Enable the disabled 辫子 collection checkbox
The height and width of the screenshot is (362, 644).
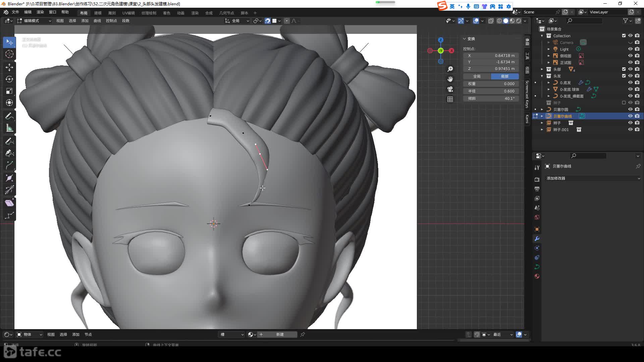[x=624, y=103]
